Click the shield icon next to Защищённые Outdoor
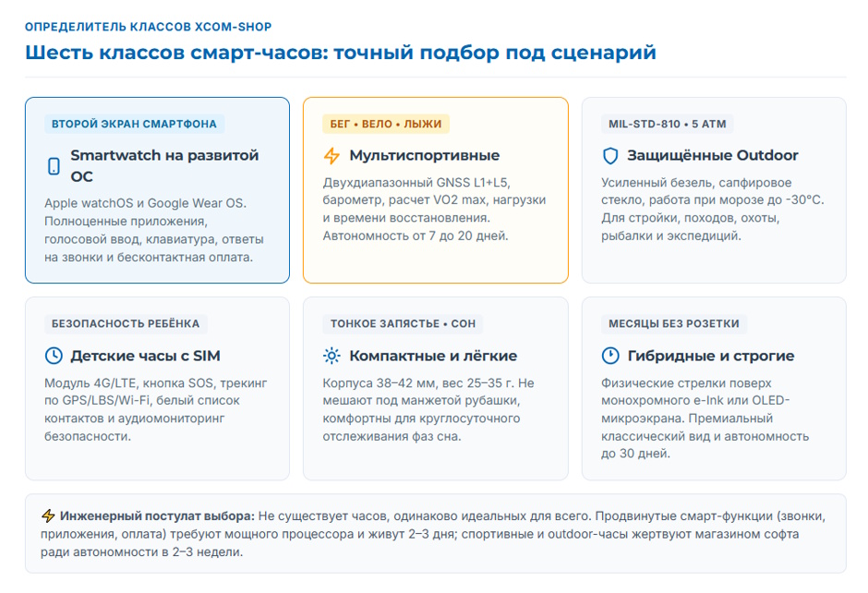The width and height of the screenshot is (868, 593). [610, 155]
